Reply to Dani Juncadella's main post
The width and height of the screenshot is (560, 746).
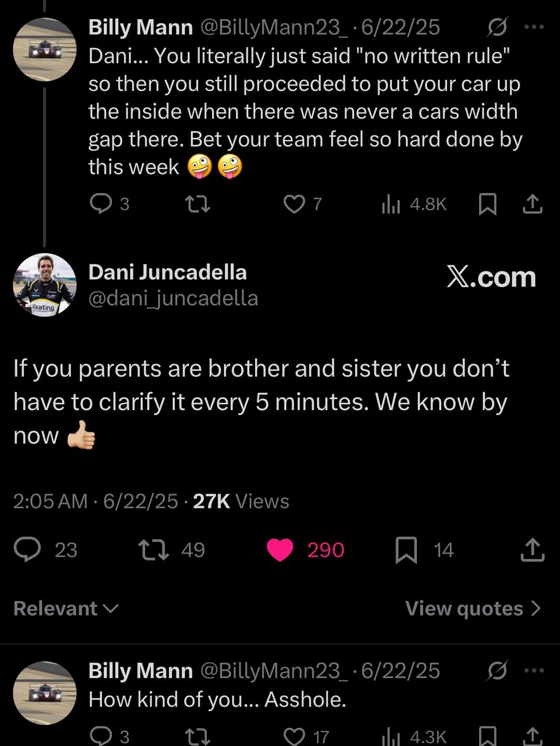(27, 550)
